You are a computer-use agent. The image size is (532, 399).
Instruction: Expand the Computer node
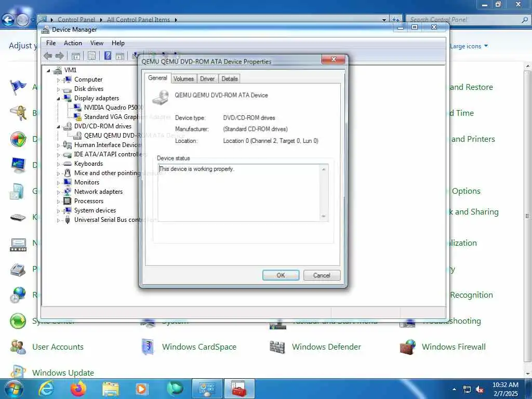[x=58, y=79]
